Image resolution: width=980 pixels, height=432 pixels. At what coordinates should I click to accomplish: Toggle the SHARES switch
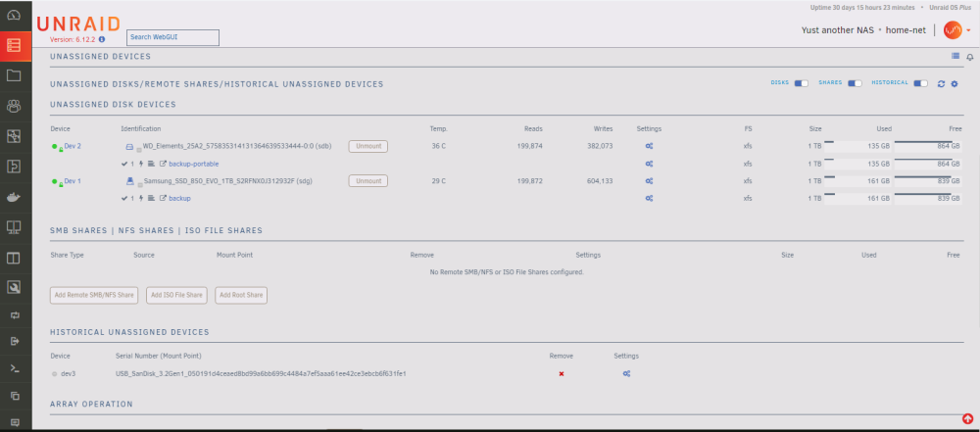click(855, 84)
